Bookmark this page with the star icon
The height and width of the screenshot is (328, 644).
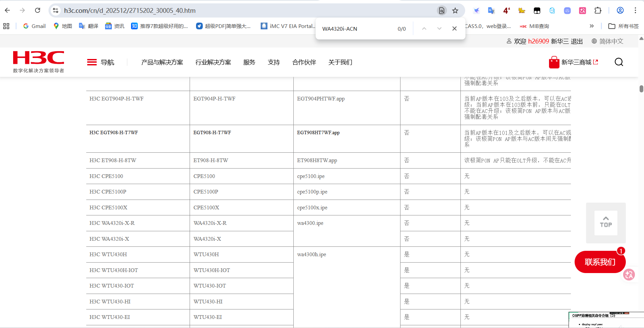455,10
